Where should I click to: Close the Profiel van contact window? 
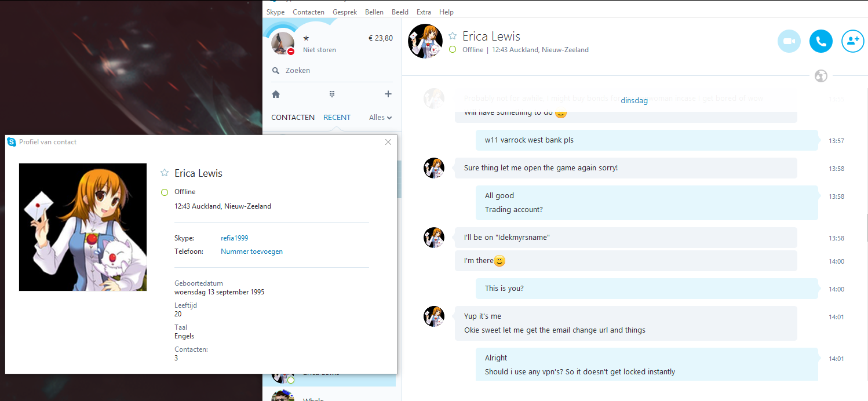(388, 142)
